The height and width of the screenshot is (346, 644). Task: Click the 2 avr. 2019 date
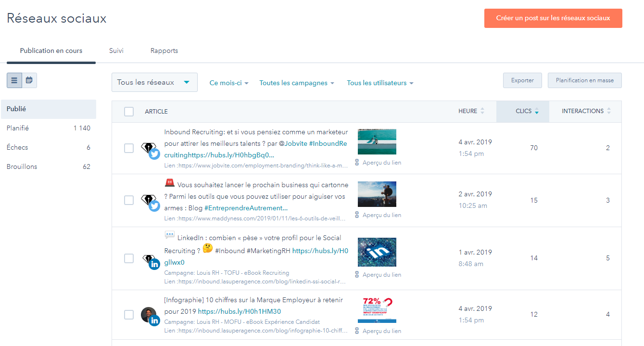[x=475, y=194]
